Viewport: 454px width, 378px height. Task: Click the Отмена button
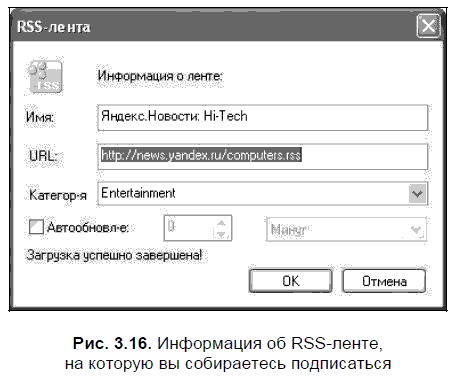coord(384,281)
